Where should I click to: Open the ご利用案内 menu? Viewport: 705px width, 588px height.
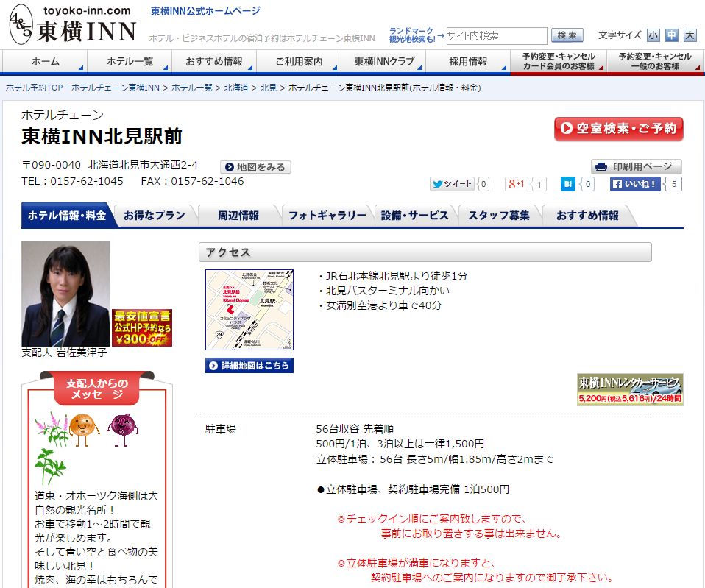point(299,62)
